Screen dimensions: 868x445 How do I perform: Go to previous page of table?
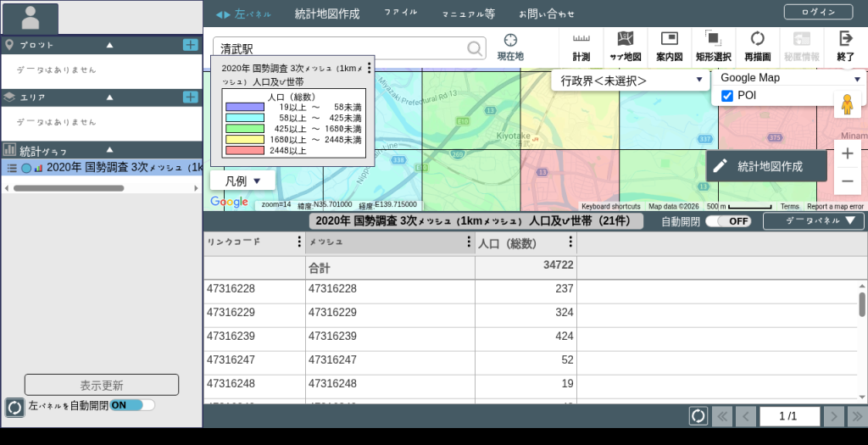click(746, 416)
